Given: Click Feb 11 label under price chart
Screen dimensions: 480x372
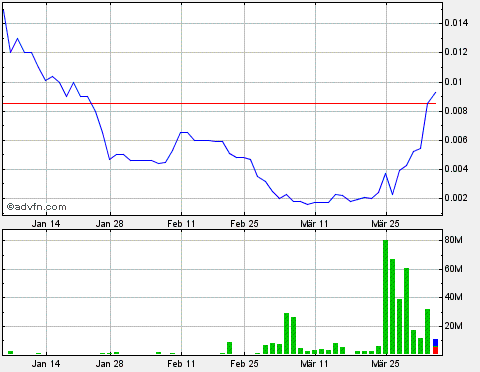Looking at the screenshot, I should pyautogui.click(x=181, y=224).
